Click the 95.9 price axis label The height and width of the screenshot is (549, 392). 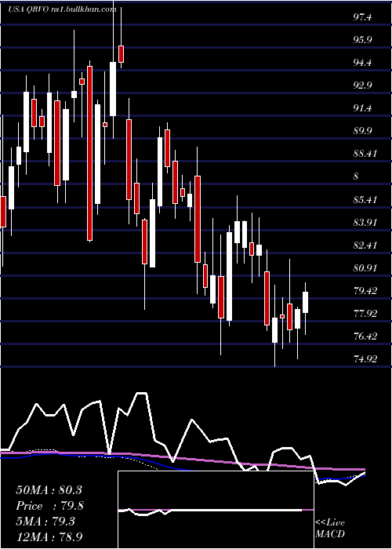(x=363, y=41)
